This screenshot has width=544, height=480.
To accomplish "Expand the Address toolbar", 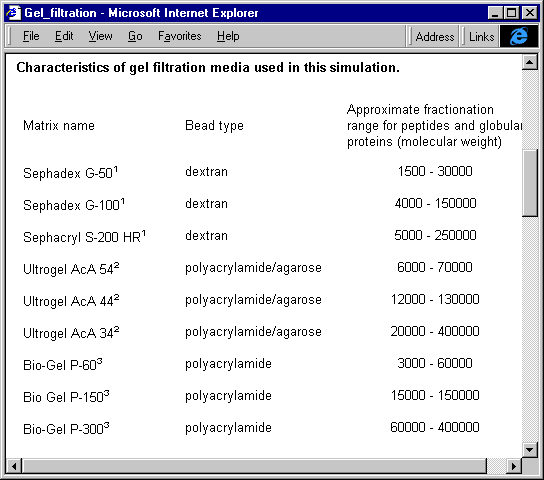I will tap(434, 36).
